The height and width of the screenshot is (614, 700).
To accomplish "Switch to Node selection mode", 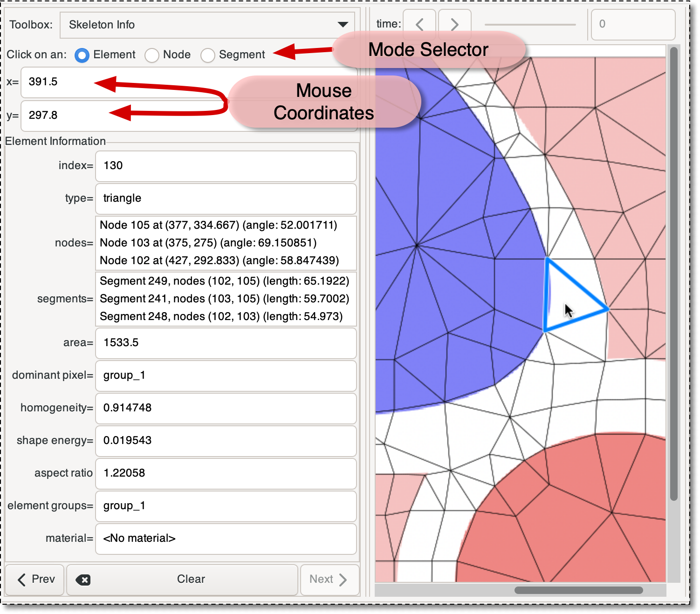I will click(x=151, y=55).
